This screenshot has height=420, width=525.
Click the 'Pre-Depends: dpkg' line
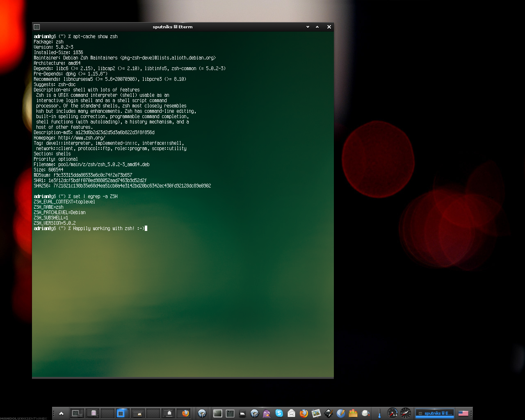click(71, 74)
